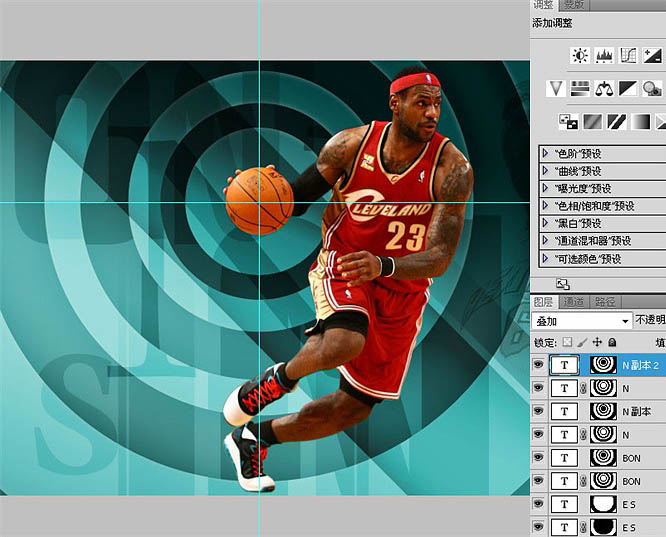666x537 pixels.
Task: Switch to the 调整 tab
Action: [x=544, y=5]
